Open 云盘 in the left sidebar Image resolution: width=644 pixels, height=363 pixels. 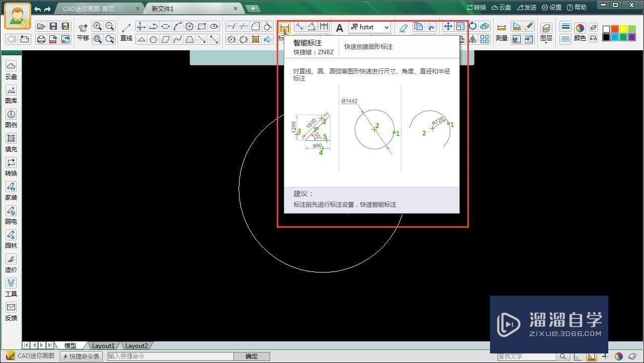11,70
